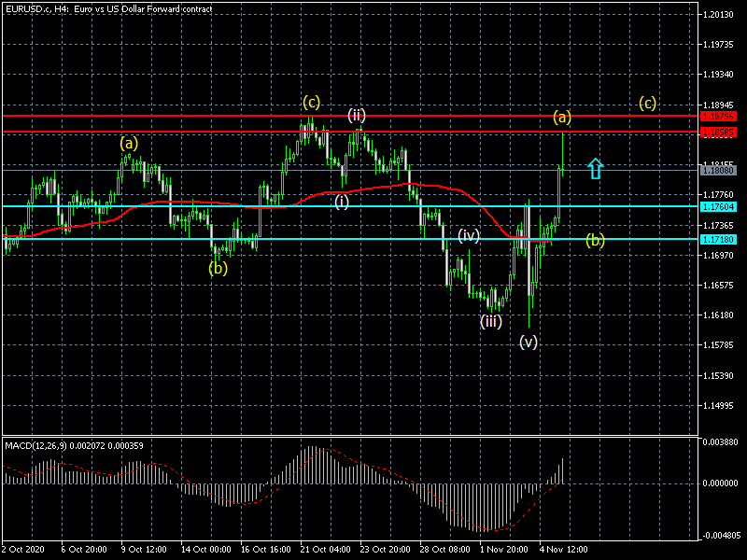Click the EURUSD.c H4 chart title
Image resolution: width=747 pixels, height=560 pixels.
[108, 8]
